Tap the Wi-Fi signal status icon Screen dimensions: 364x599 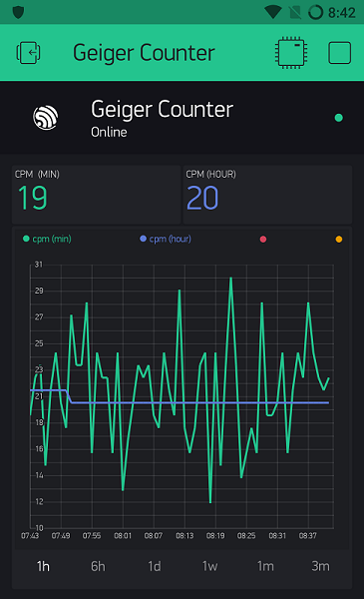tap(272, 12)
